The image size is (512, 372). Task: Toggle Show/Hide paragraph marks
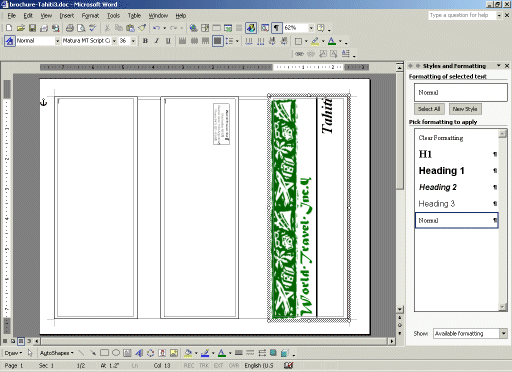[x=277, y=28]
